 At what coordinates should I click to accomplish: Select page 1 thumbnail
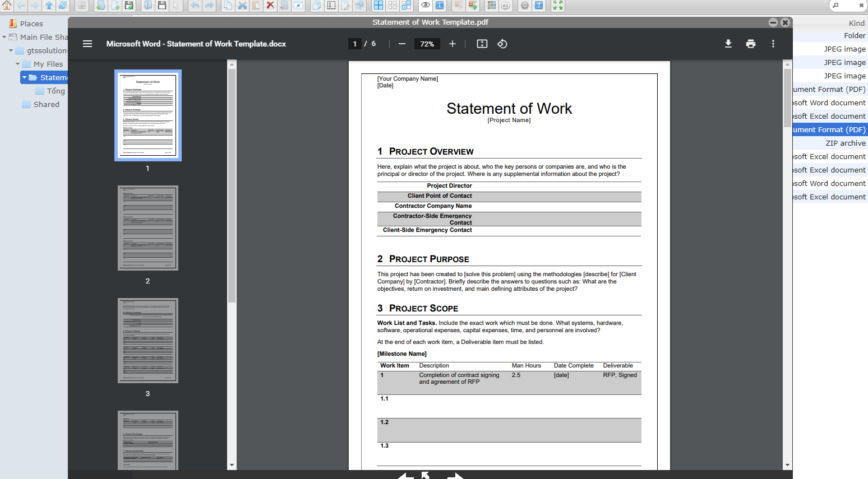pyautogui.click(x=148, y=115)
